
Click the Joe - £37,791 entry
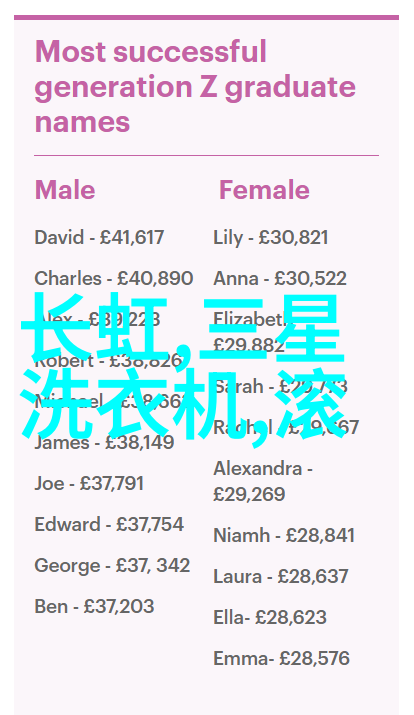[89, 483]
